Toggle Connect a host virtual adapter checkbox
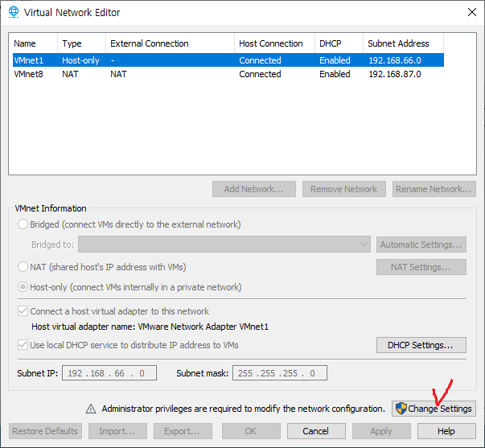 (23, 311)
